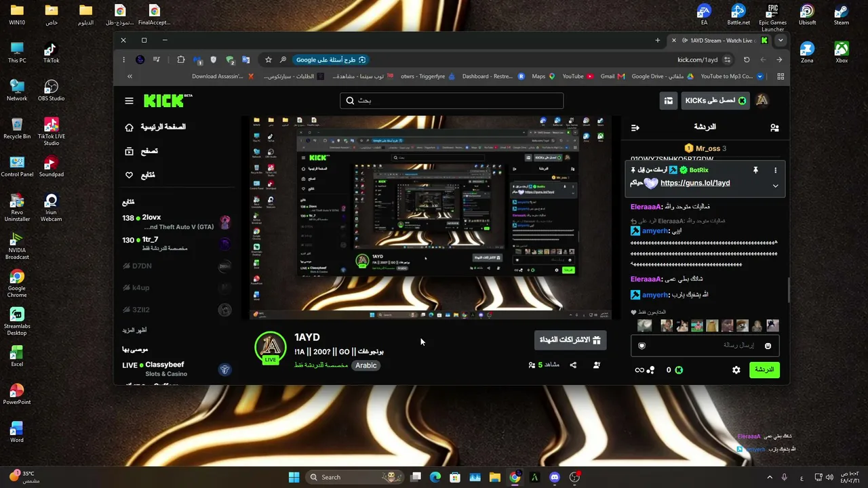Open followed channel 1tr_7
This screenshot has width=868, height=488.
tap(176, 244)
